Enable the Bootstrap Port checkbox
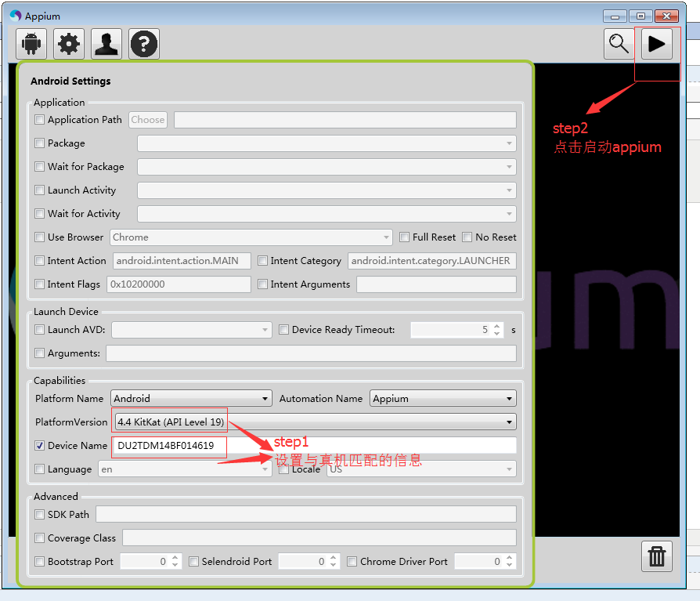700x601 pixels. coord(40,562)
